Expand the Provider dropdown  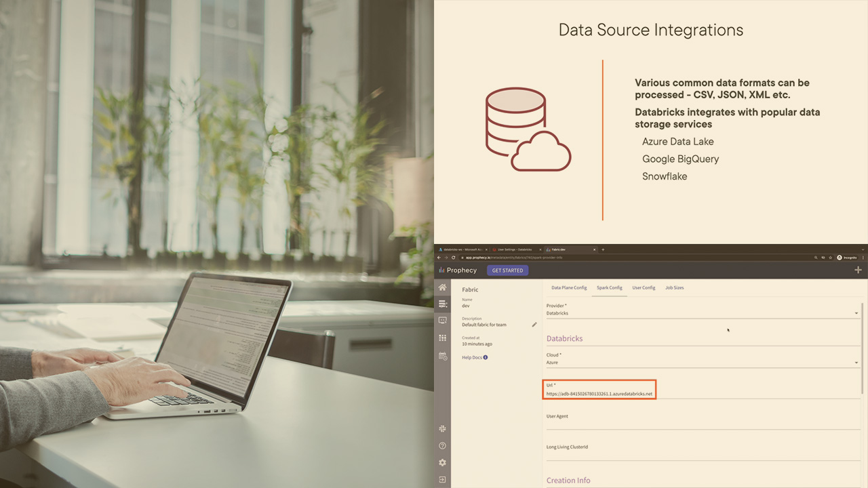[856, 313]
